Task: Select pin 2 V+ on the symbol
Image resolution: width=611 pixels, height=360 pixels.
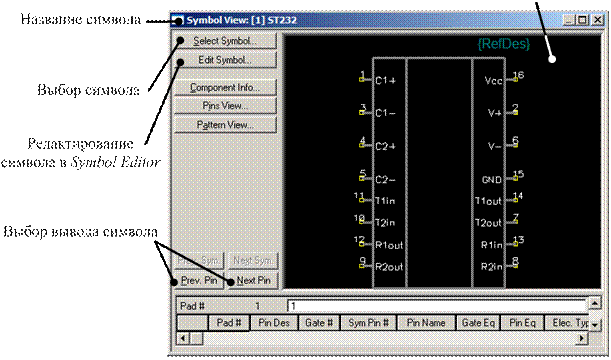Action: pos(516,113)
